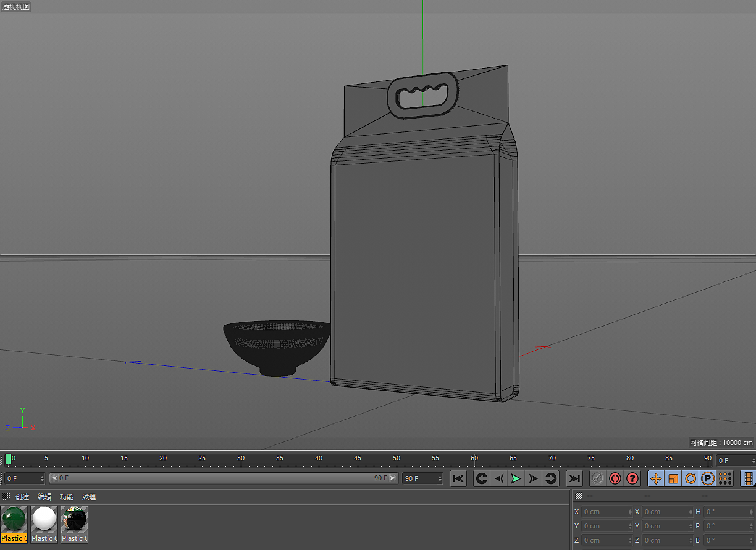Screen dimensions: 756x550
Task: Jump to the previous keyframe
Action: tap(482, 478)
